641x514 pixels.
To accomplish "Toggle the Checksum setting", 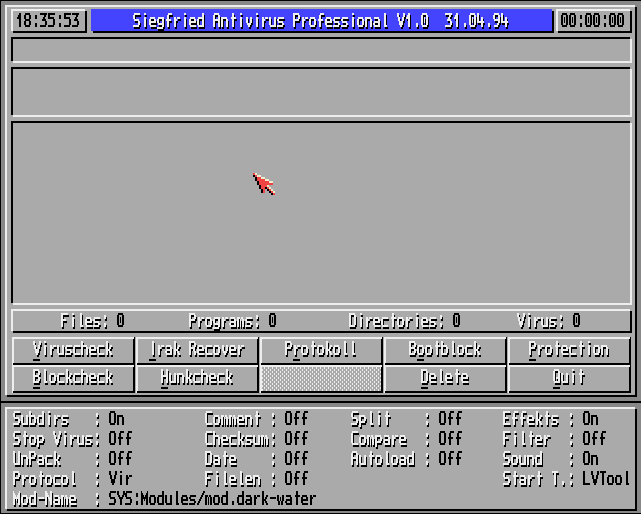I will point(256,439).
